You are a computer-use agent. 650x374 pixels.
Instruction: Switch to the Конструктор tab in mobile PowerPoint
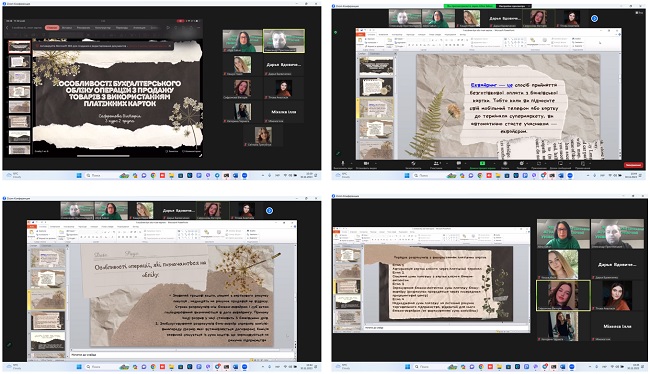(x=103, y=28)
